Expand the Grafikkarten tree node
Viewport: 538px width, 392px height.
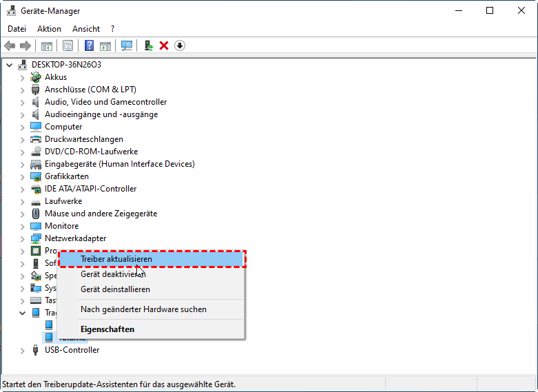coord(23,176)
